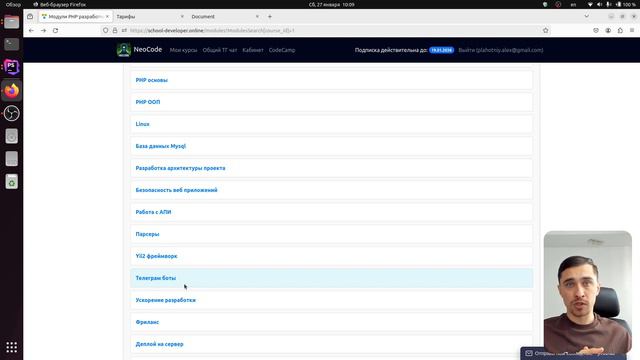This screenshot has width=640, height=360.
Task: Open Безопасность веб приложений module
Action: (x=331, y=190)
